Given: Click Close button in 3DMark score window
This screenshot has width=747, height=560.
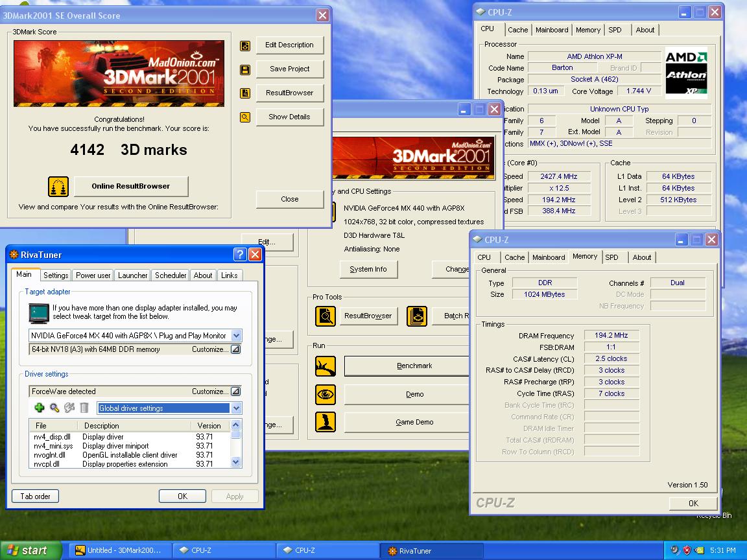Looking at the screenshot, I should (290, 200).
